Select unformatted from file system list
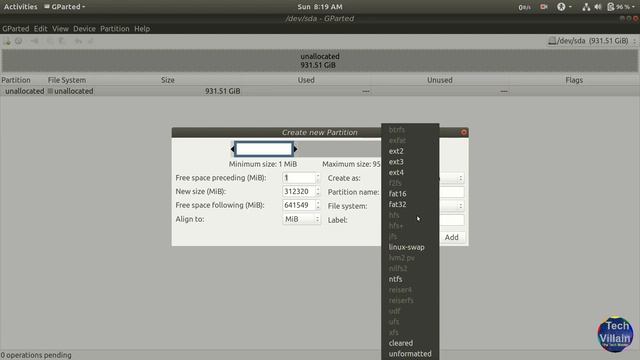This screenshot has height=360, width=640. click(410, 354)
